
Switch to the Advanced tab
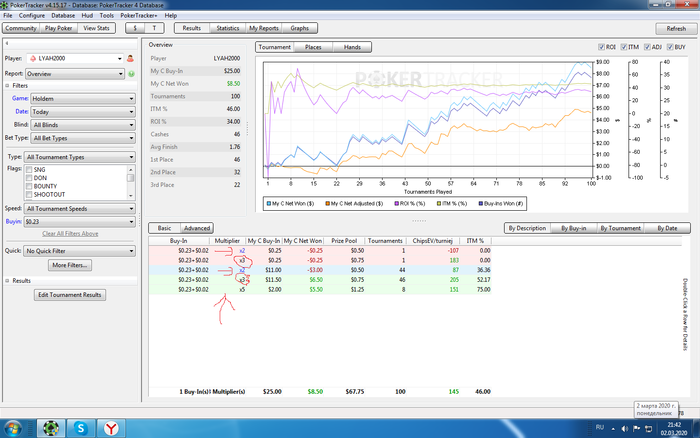click(x=197, y=228)
